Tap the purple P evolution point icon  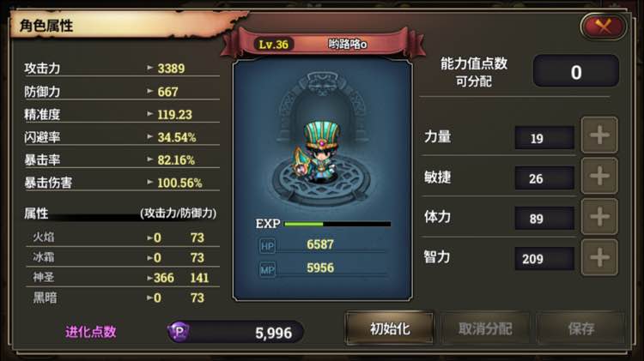coord(179,332)
